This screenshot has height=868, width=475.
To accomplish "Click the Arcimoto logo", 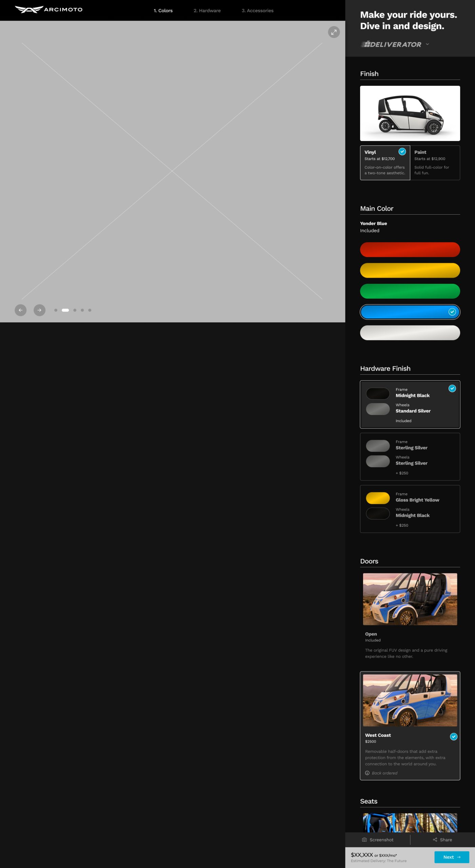I will coord(48,9).
